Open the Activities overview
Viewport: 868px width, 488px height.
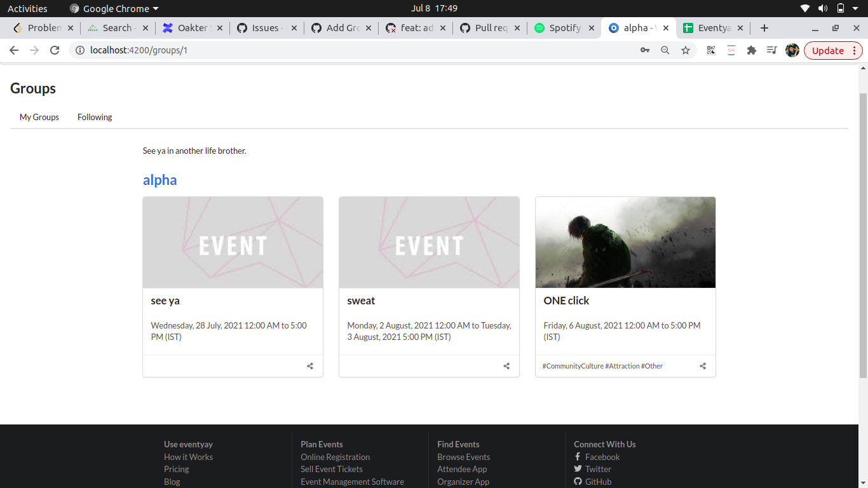pos(27,8)
